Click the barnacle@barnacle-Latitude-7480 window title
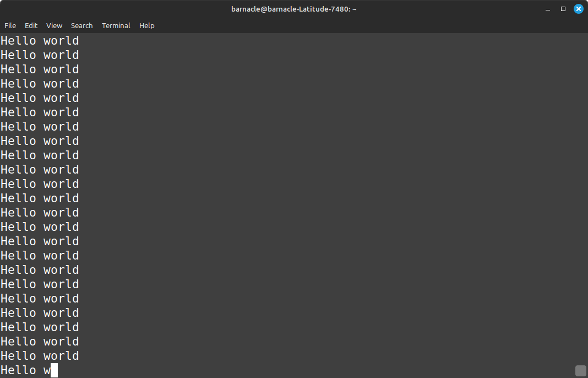Image resolution: width=588 pixels, height=378 pixels. (x=293, y=9)
